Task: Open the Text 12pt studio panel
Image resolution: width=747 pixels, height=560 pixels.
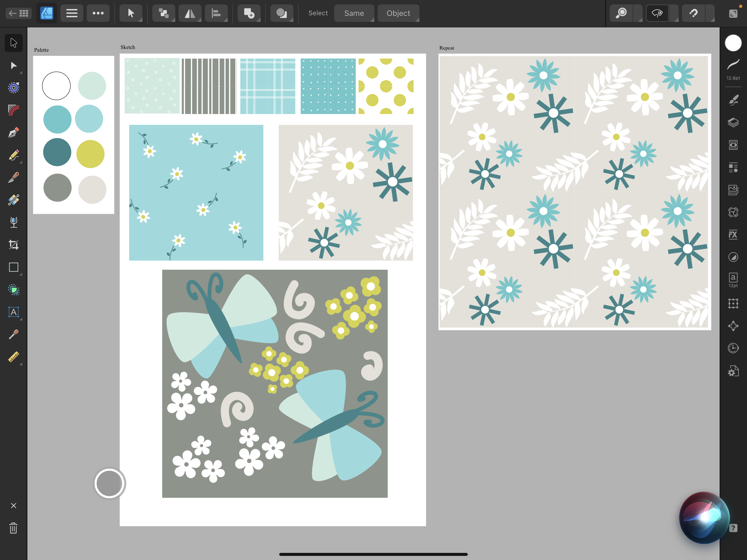Action: point(733,280)
